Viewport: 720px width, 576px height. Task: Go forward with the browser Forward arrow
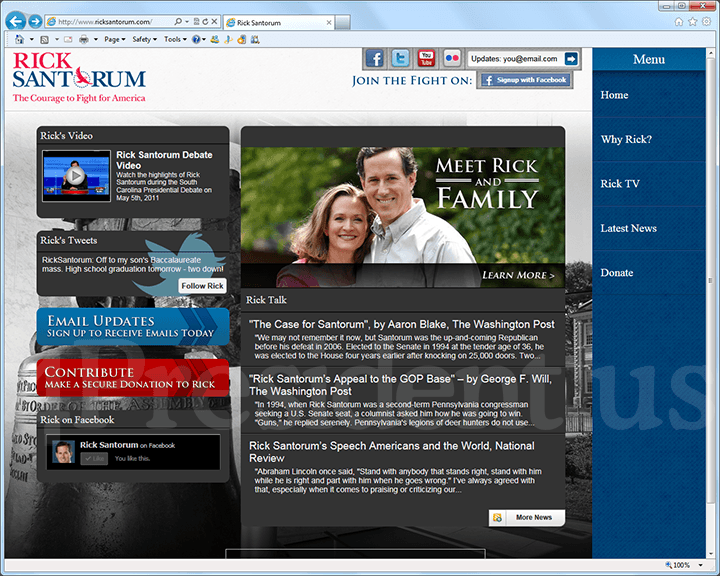(35, 21)
